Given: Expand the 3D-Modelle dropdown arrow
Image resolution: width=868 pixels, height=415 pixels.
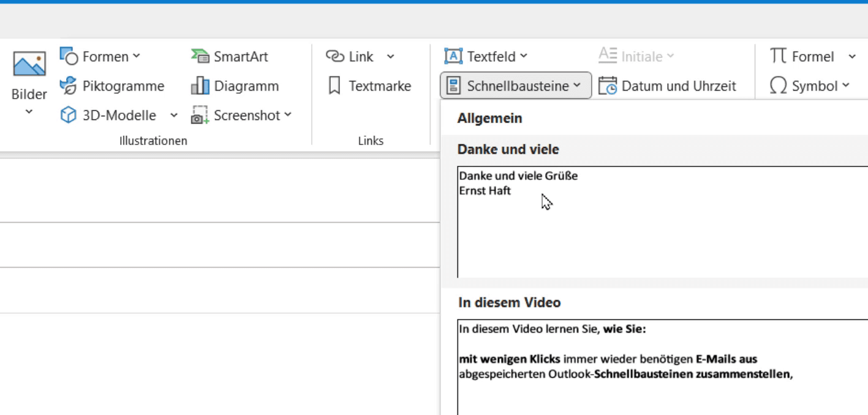Looking at the screenshot, I should (173, 115).
